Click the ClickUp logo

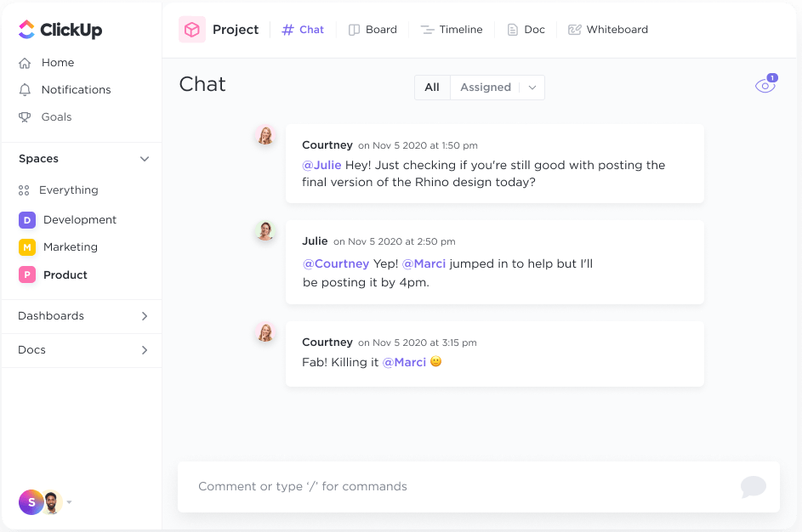60,30
